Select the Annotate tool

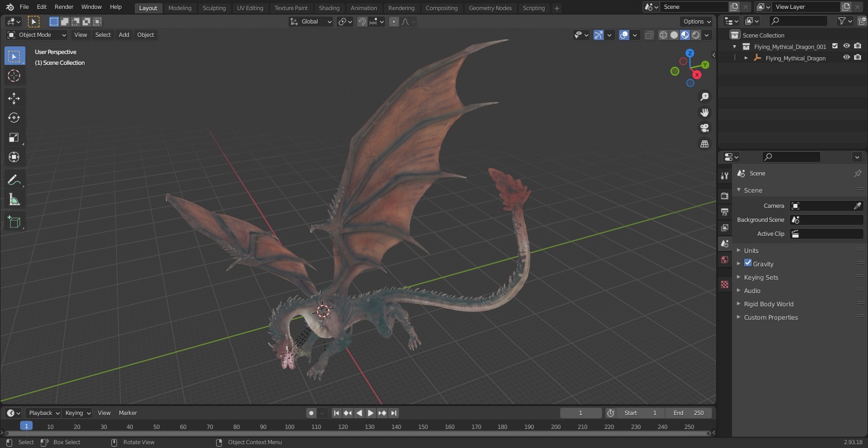click(x=14, y=180)
